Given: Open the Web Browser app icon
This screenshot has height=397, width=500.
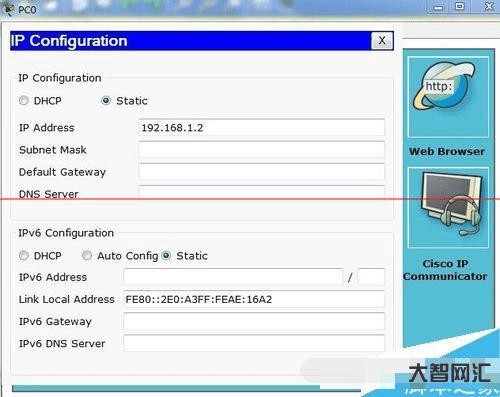Looking at the screenshot, I should 448,97.
